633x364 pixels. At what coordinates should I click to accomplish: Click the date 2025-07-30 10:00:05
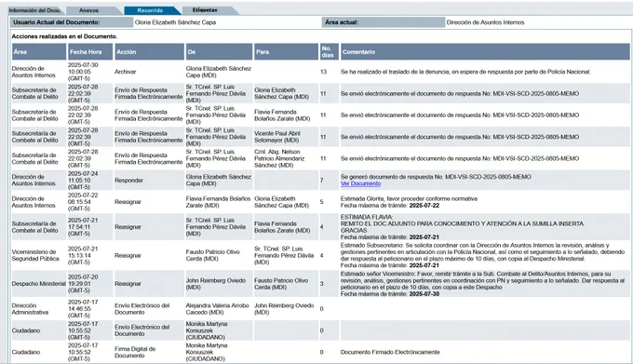[x=83, y=72]
